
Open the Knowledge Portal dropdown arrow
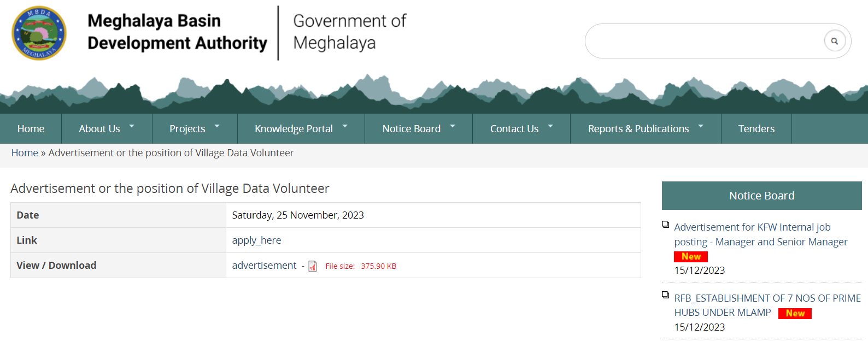click(x=345, y=126)
